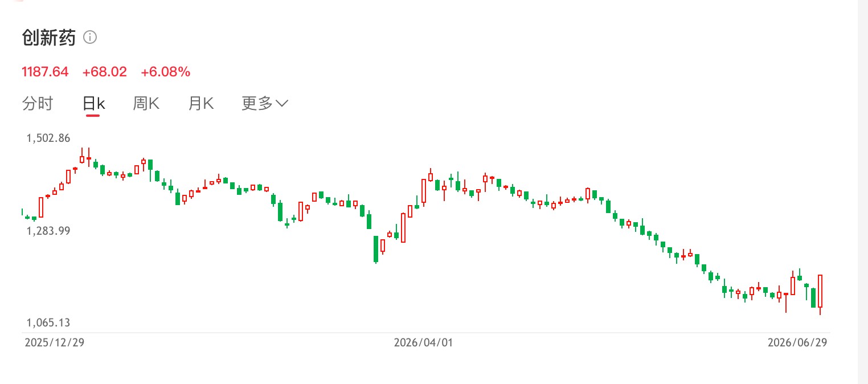Click the current index value 1187.64
868x384 pixels.
click(x=45, y=72)
